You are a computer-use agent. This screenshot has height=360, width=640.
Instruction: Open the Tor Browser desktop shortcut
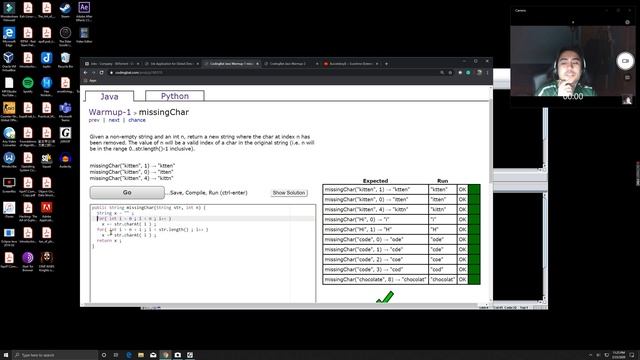point(28,261)
